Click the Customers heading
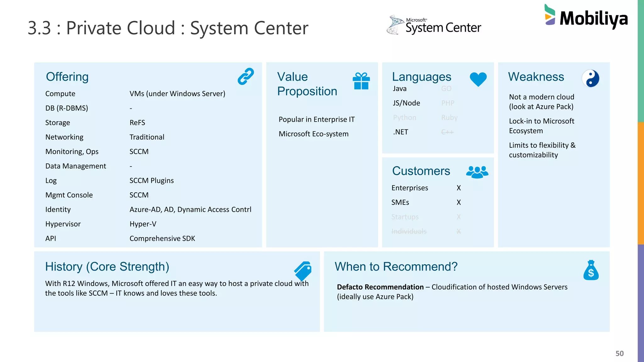Screen dimensions: 644x362 tap(421, 171)
